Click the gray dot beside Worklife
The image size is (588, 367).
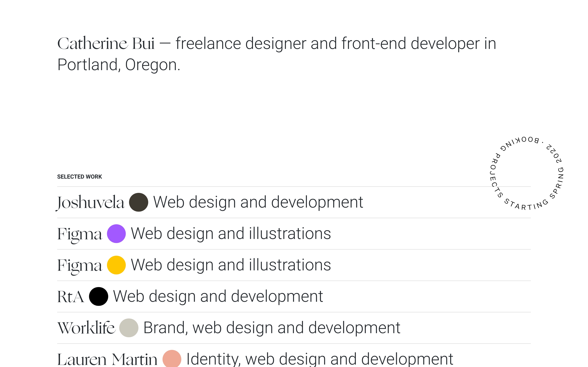[x=129, y=328]
